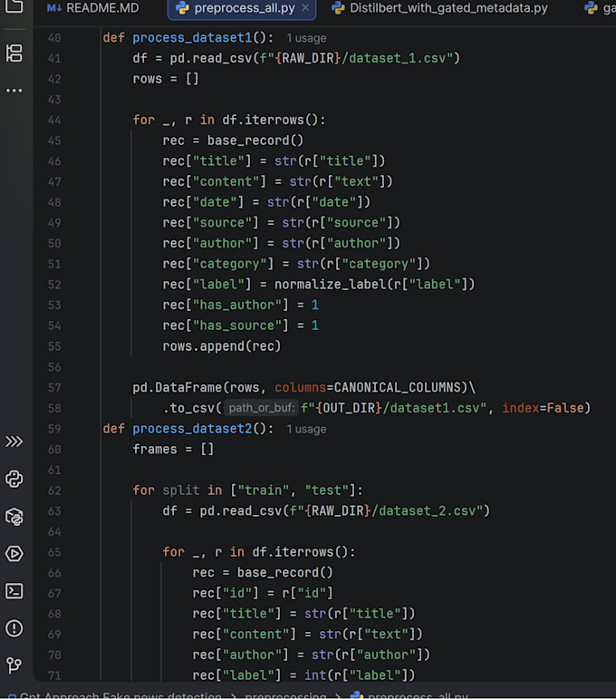Switch to Distilbert_with_gated_metadata.py tab
This screenshot has width=616, height=699.
440,8
